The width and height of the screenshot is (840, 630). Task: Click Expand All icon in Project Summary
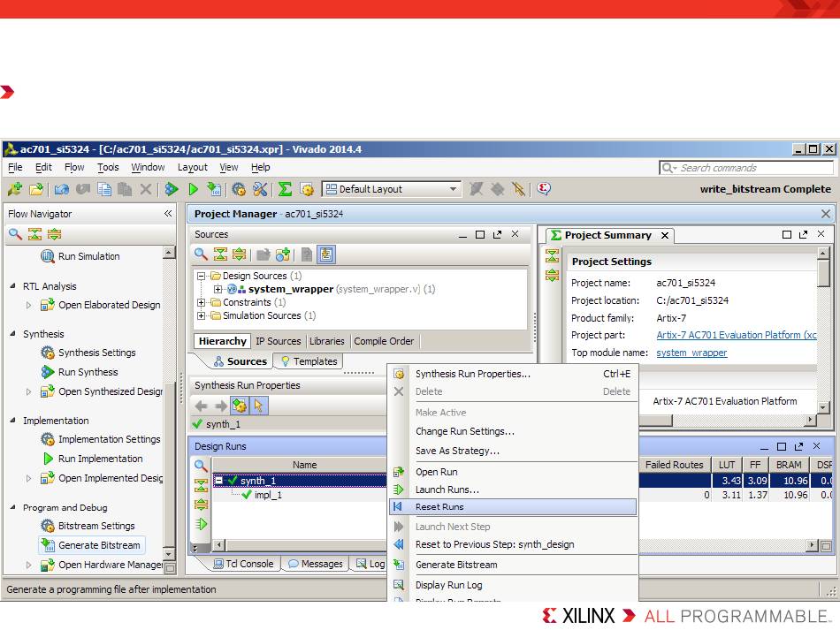pyautogui.click(x=552, y=275)
